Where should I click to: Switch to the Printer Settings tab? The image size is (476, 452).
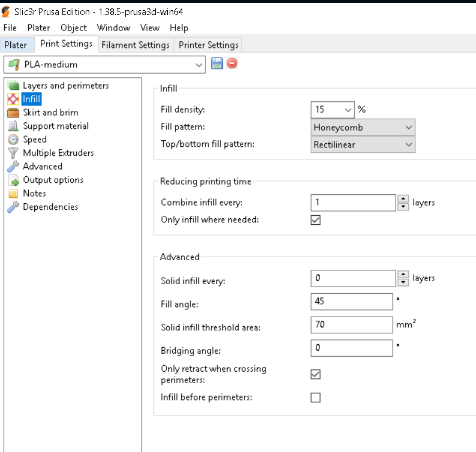coord(209,45)
